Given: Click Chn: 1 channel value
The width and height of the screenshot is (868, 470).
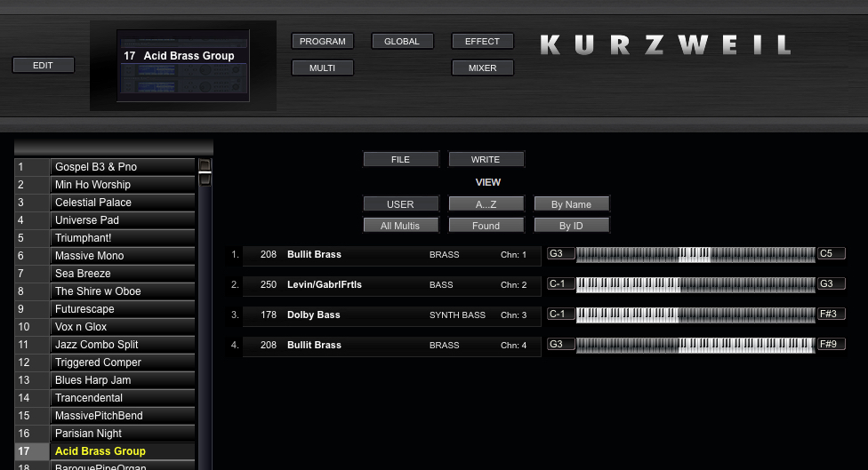Looking at the screenshot, I should coord(514,255).
